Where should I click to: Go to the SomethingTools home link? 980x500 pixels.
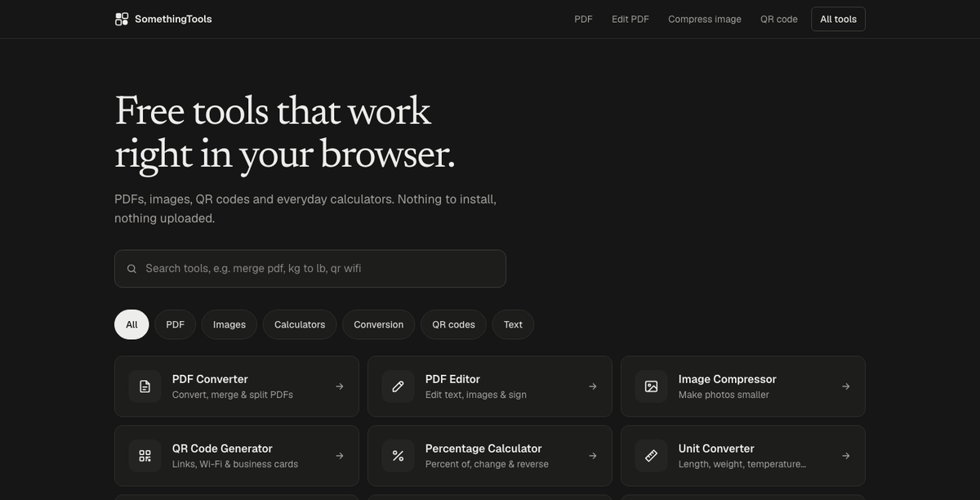pyautogui.click(x=163, y=19)
